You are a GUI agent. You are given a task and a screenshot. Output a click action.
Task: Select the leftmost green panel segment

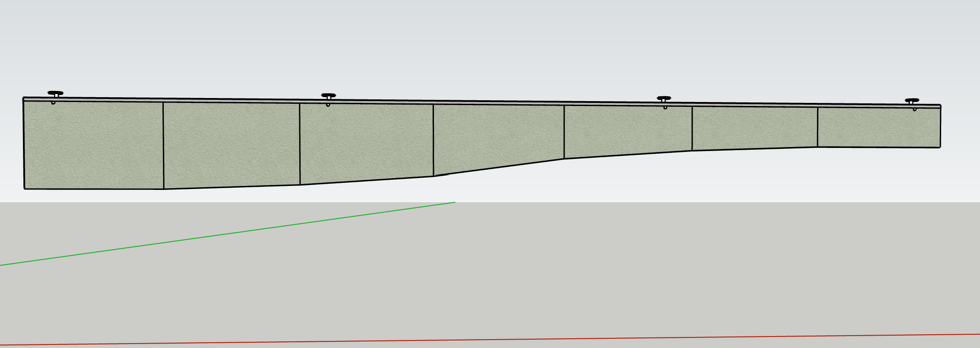pos(94,145)
